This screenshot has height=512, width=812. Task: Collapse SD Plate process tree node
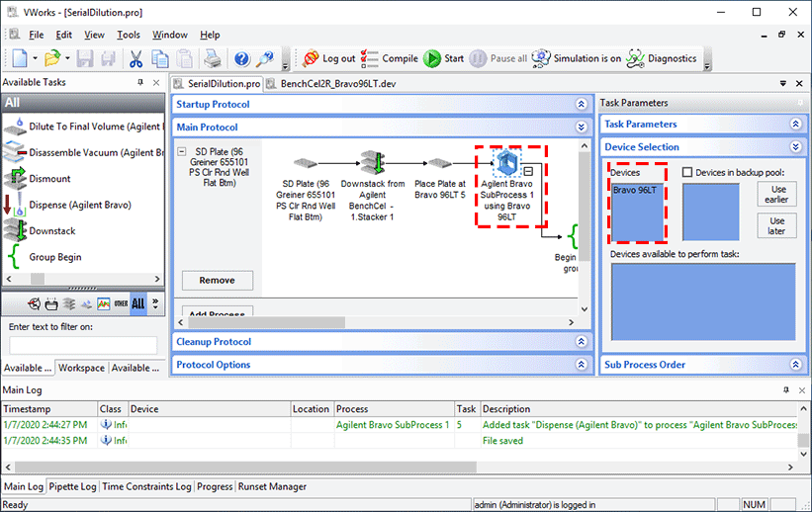pos(181,151)
